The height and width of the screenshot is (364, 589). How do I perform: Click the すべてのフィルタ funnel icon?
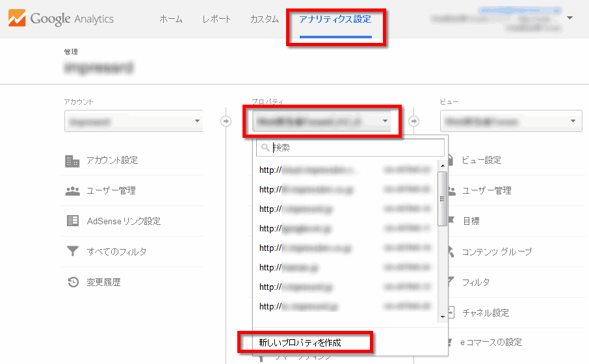(72, 252)
